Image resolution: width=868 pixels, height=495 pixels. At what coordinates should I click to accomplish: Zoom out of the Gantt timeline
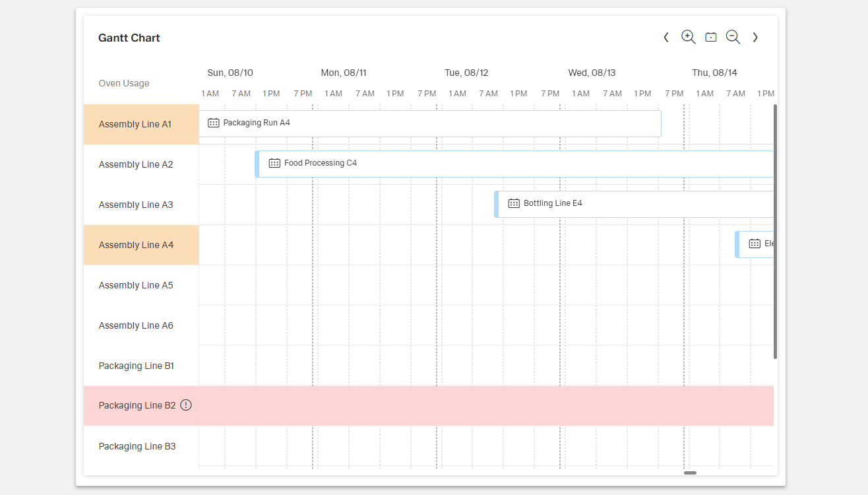click(x=733, y=37)
